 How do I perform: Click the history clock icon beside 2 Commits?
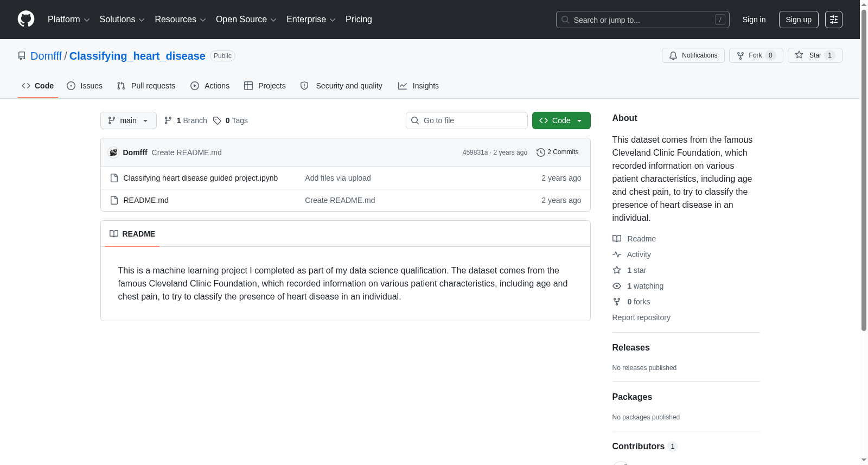[x=541, y=152]
